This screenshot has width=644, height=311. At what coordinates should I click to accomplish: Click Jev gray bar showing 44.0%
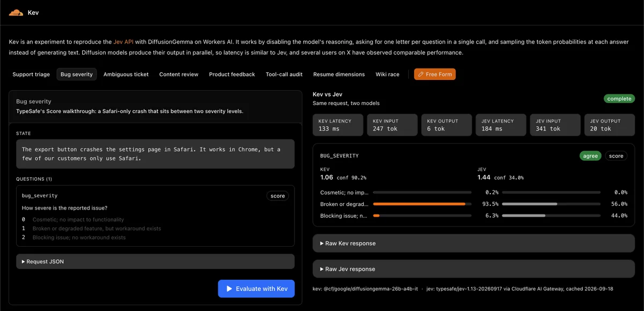pyautogui.click(x=524, y=216)
